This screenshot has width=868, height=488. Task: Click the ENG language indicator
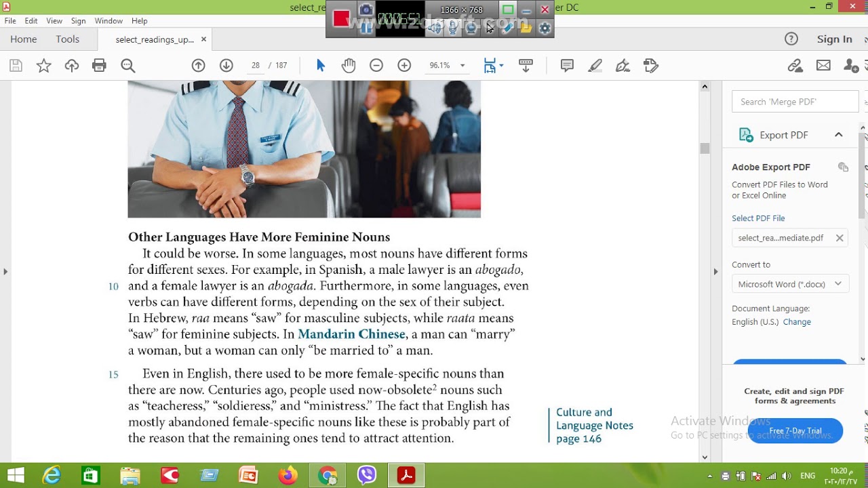tap(808, 476)
